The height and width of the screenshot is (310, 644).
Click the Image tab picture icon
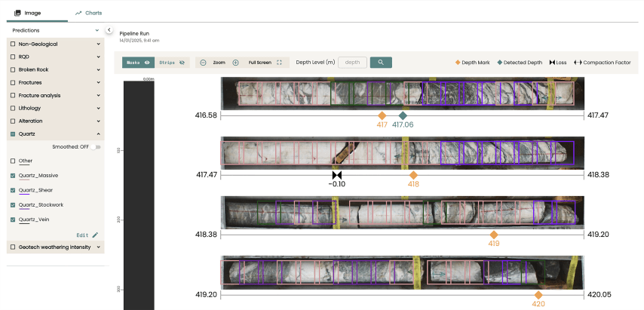click(x=17, y=13)
